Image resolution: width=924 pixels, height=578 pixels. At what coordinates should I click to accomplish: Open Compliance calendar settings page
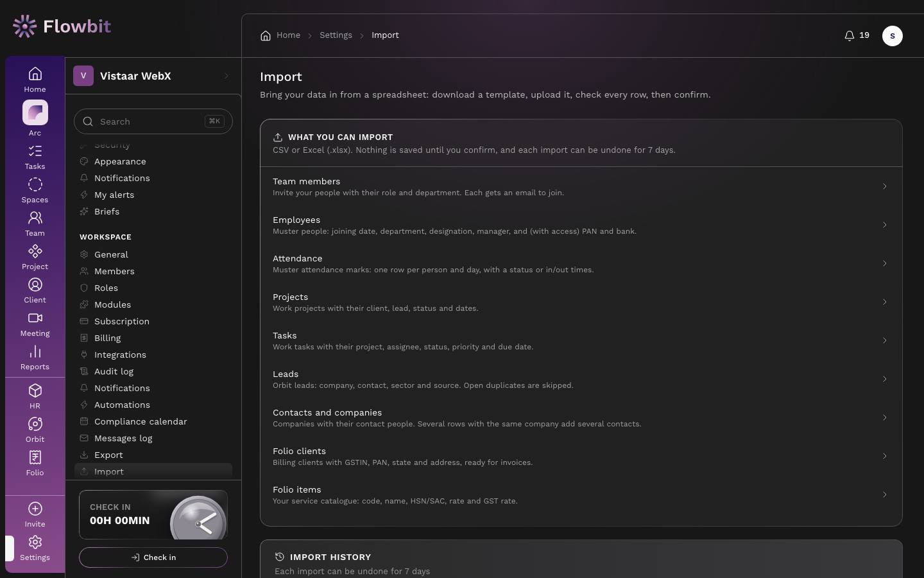(153, 422)
